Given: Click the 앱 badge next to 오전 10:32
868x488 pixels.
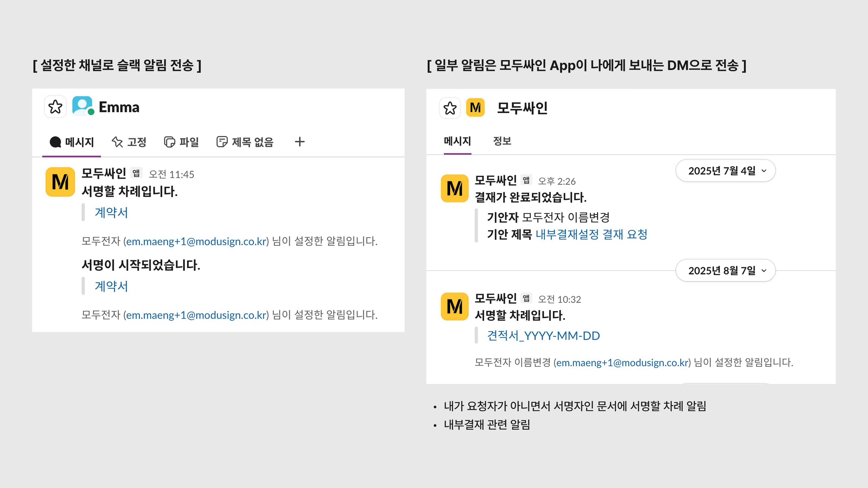Looking at the screenshot, I should click(526, 298).
